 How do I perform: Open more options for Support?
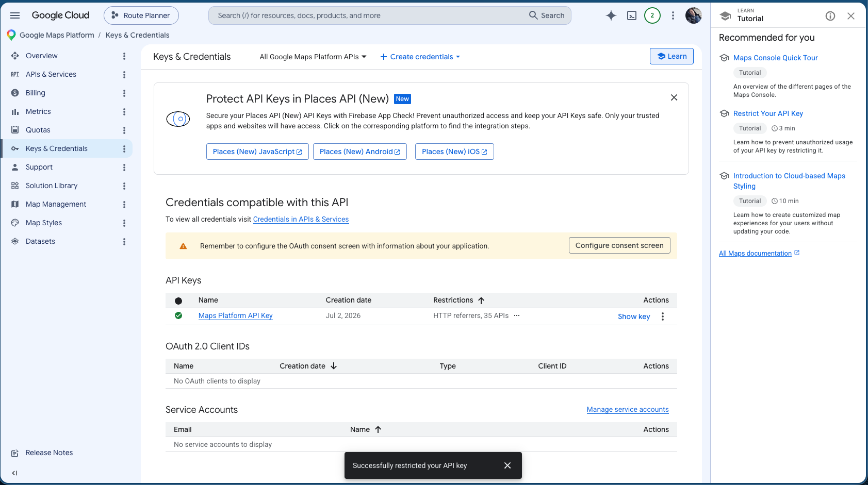point(124,168)
